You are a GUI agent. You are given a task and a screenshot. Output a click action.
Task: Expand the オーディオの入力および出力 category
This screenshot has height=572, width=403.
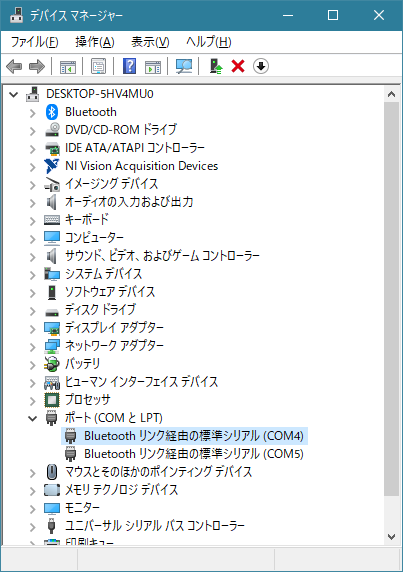(x=32, y=202)
